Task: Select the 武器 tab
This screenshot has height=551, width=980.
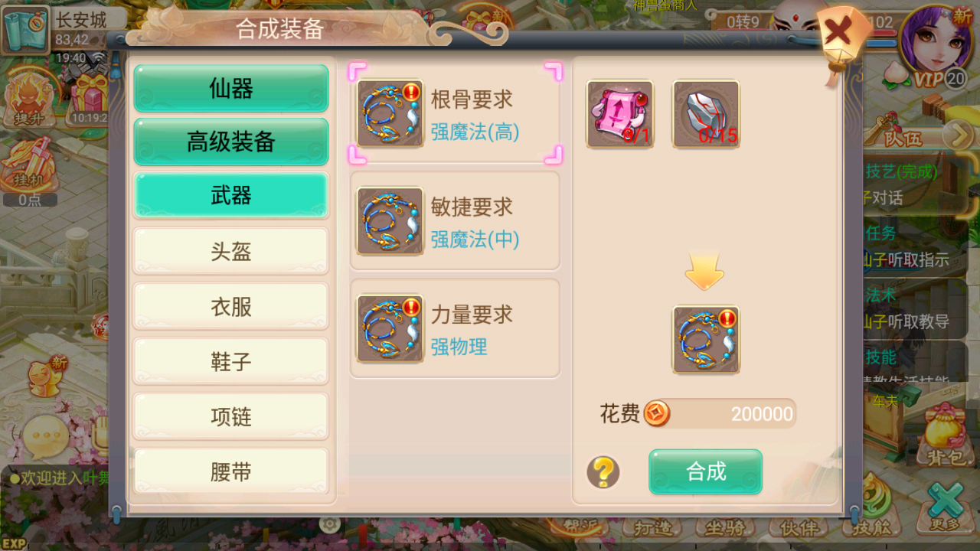Action: point(231,196)
